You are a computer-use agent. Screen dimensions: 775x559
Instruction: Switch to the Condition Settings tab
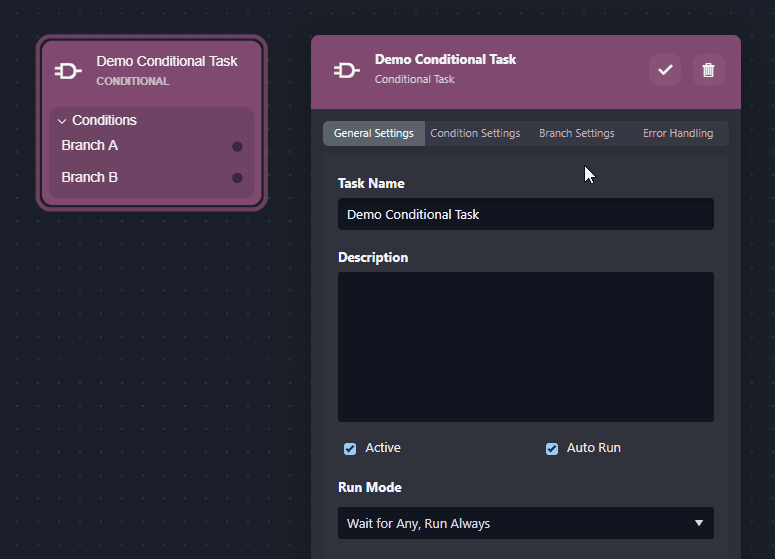coord(475,133)
